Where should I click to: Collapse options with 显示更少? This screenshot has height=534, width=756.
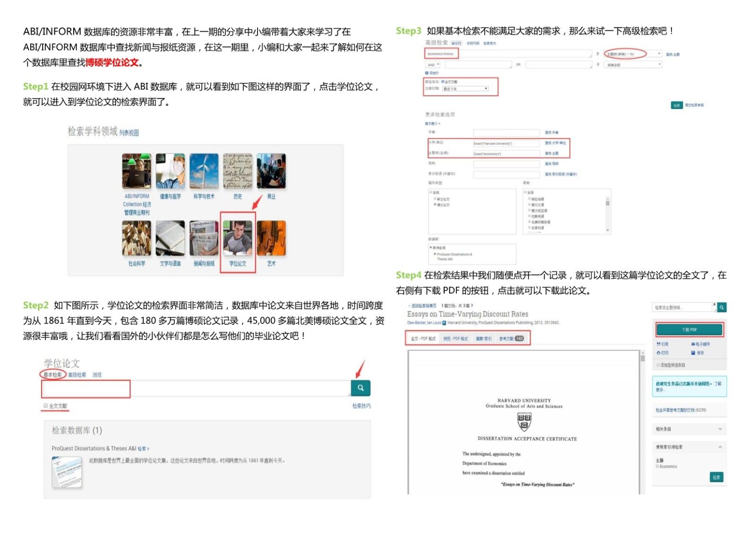(x=432, y=124)
